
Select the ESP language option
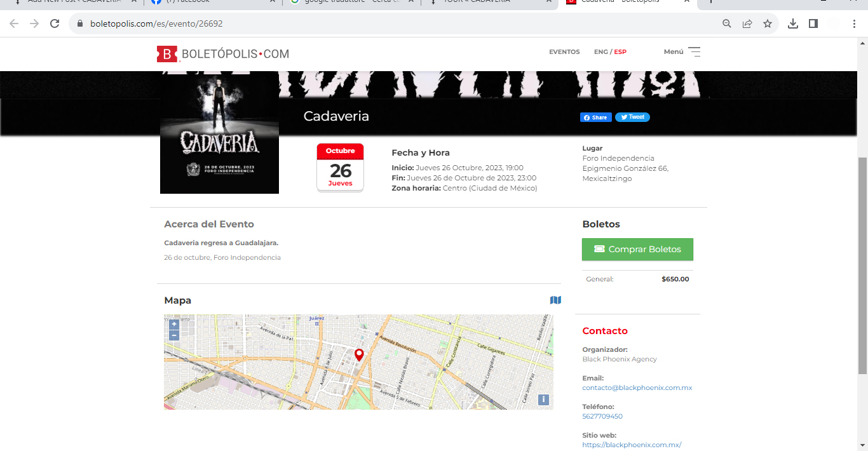pos(620,52)
